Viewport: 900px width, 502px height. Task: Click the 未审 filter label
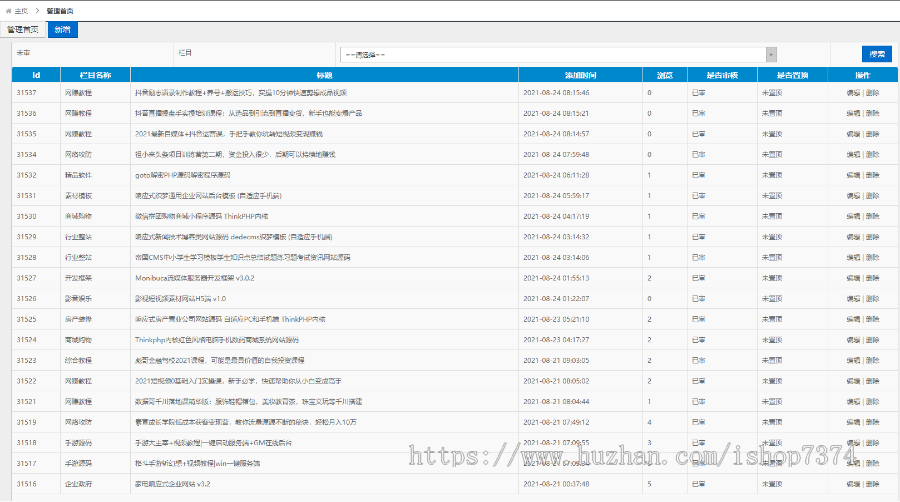[24, 53]
